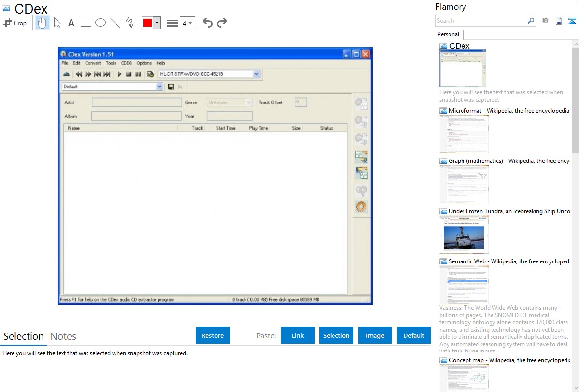Select the straight line tool
The image size is (579, 392).
pos(115,23)
